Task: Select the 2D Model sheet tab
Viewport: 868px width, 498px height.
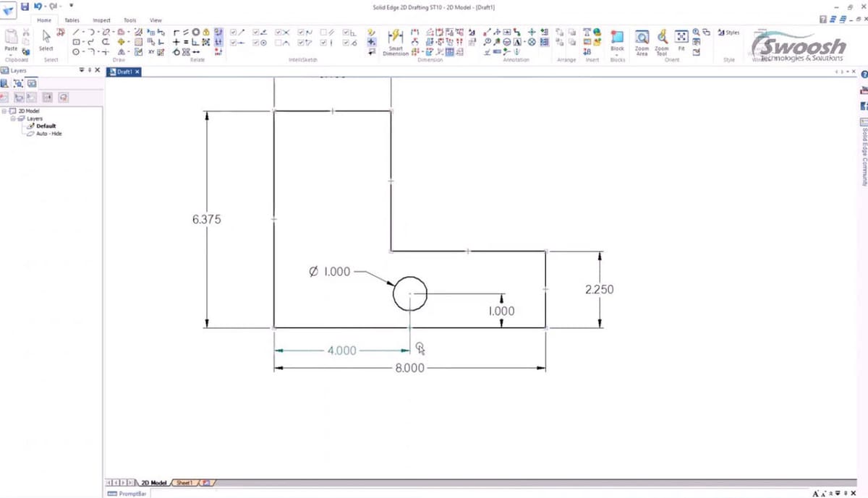Action: 153,483
